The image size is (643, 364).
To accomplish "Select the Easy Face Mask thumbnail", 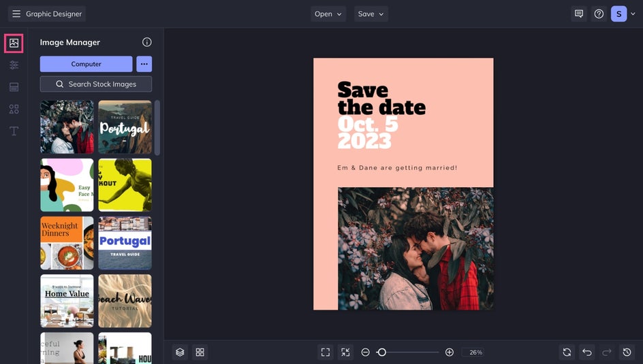I will (67, 185).
